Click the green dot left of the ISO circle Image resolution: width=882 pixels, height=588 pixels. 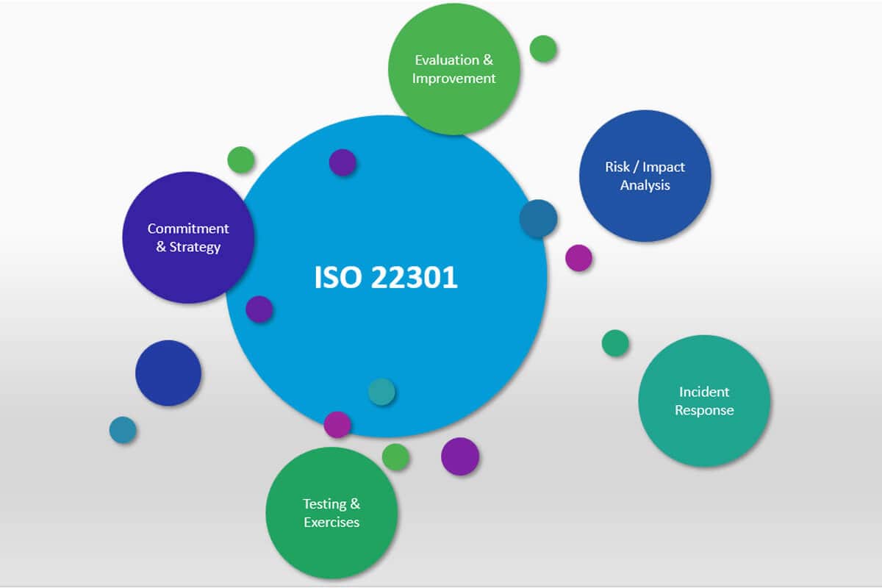click(x=241, y=160)
